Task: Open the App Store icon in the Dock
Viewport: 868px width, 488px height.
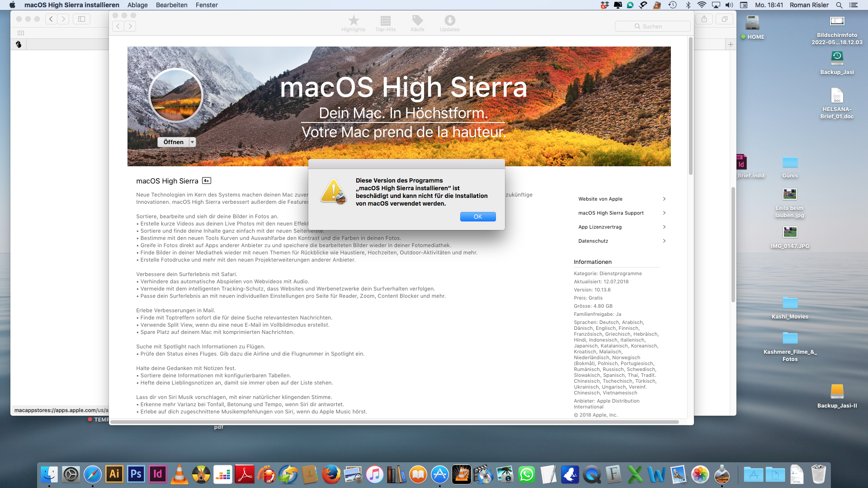Action: 439,474
